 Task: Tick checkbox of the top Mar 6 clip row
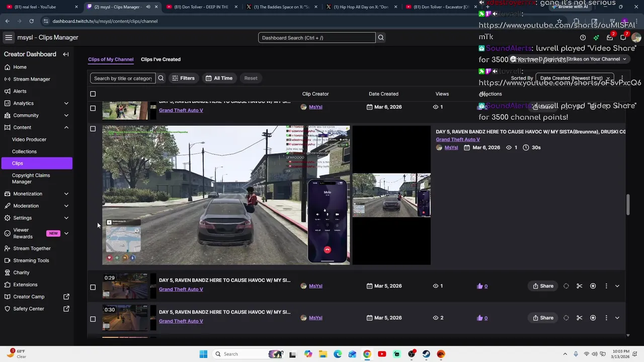click(x=93, y=108)
